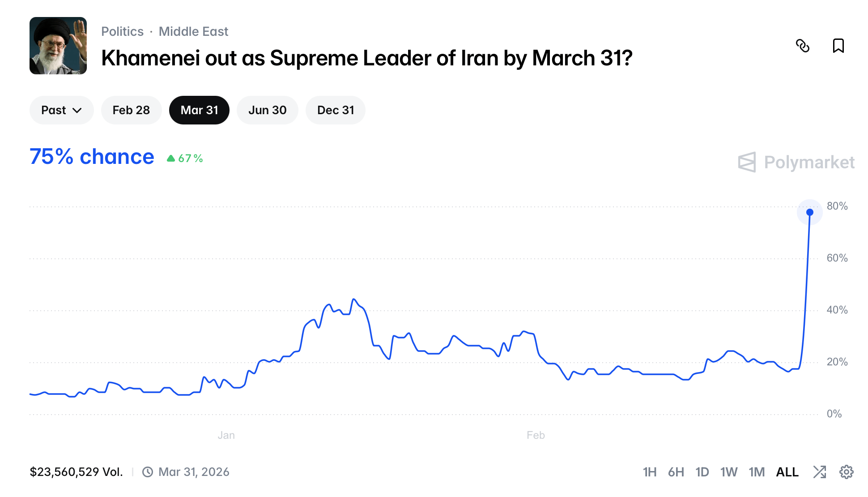
Task: Enable the Dec 31 outcome view
Action: click(335, 110)
